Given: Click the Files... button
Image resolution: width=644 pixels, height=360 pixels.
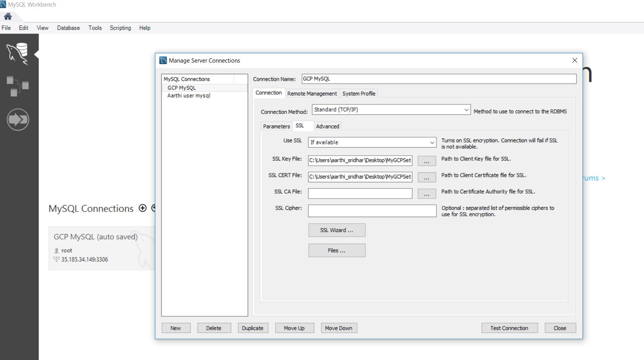Looking at the screenshot, I should [336, 250].
